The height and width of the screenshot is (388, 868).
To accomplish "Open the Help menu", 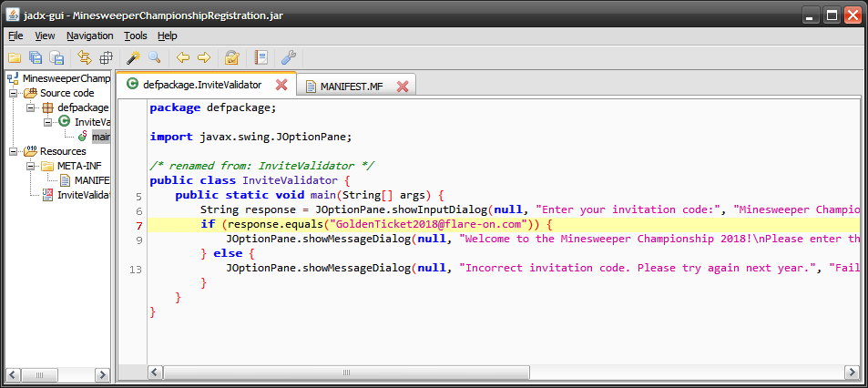I will tap(168, 36).
